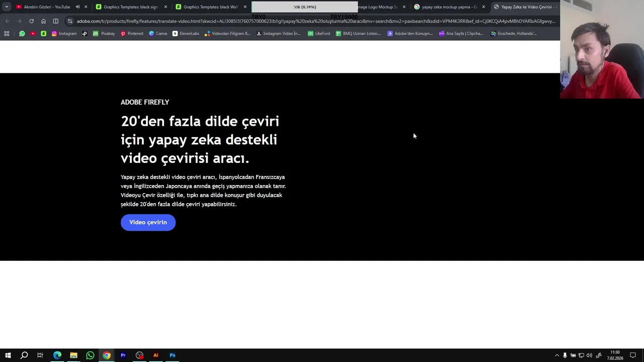Open Windows taskbar search
Image resolution: width=644 pixels, height=362 pixels.
[24, 355]
